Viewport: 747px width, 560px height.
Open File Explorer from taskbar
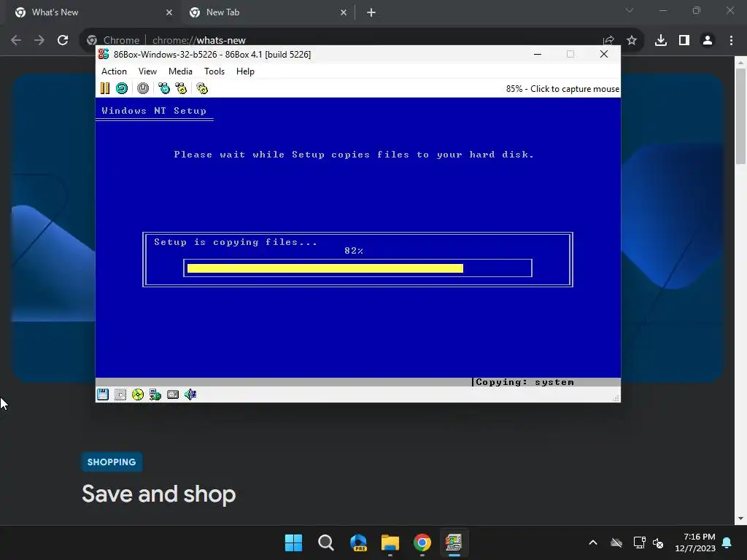coord(390,542)
